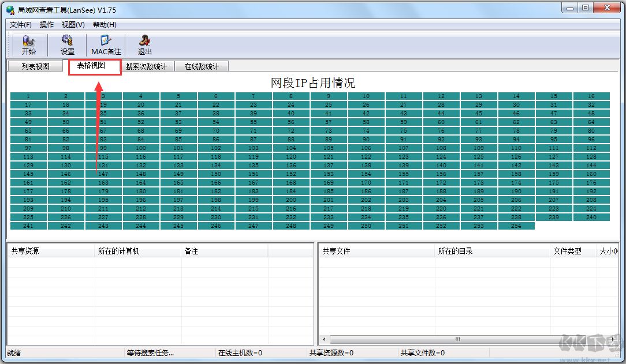Click the 开始 (Start) toolbar icon

tap(28, 45)
